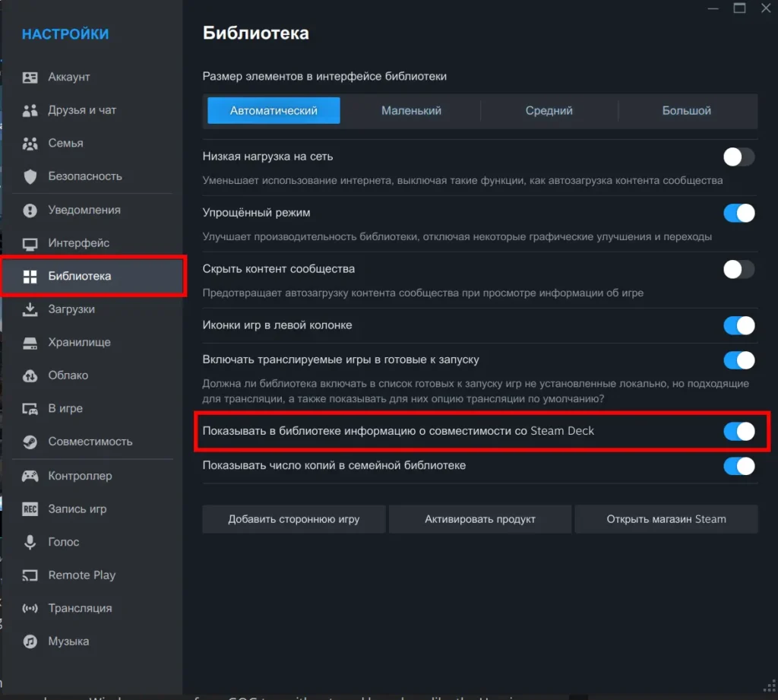
Task: Turn on Скрыть контент сообщества toggle
Action: (738, 270)
